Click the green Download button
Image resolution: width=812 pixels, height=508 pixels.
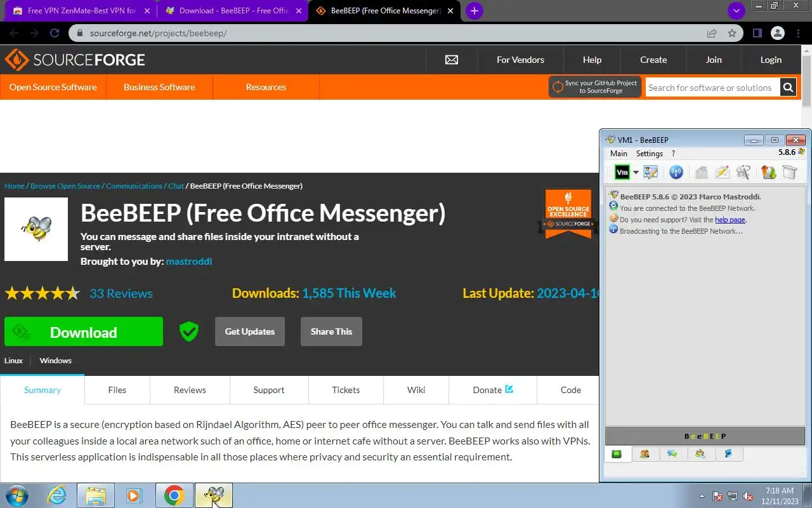tap(84, 331)
